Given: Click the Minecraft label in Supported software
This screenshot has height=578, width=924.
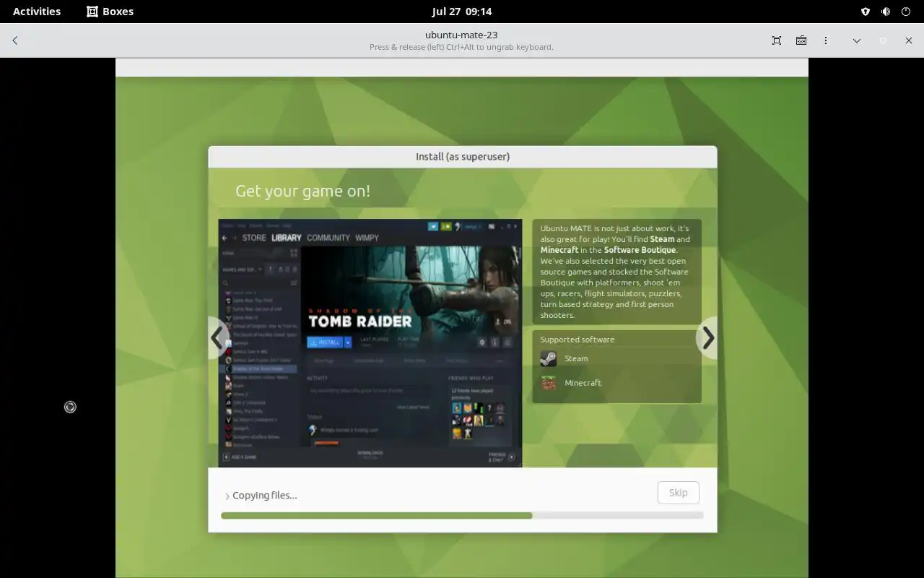Looking at the screenshot, I should [x=583, y=383].
